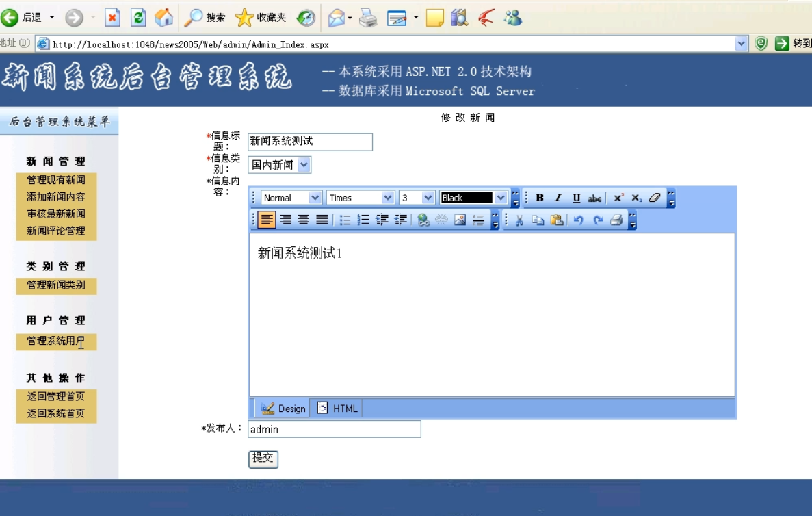Apply superscript formatting

pyautogui.click(x=618, y=198)
